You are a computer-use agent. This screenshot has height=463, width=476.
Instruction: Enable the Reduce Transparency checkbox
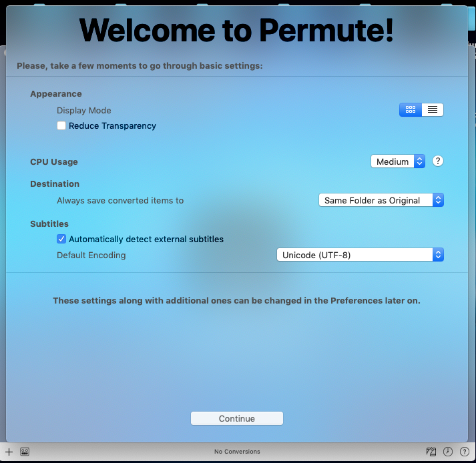[61, 125]
